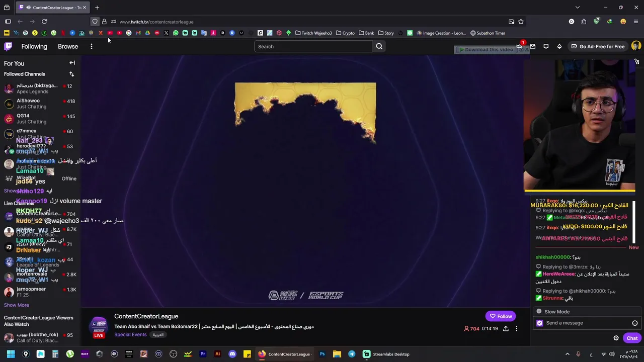Open bobthe_rok recommended channel

pyautogui.click(x=40, y=337)
